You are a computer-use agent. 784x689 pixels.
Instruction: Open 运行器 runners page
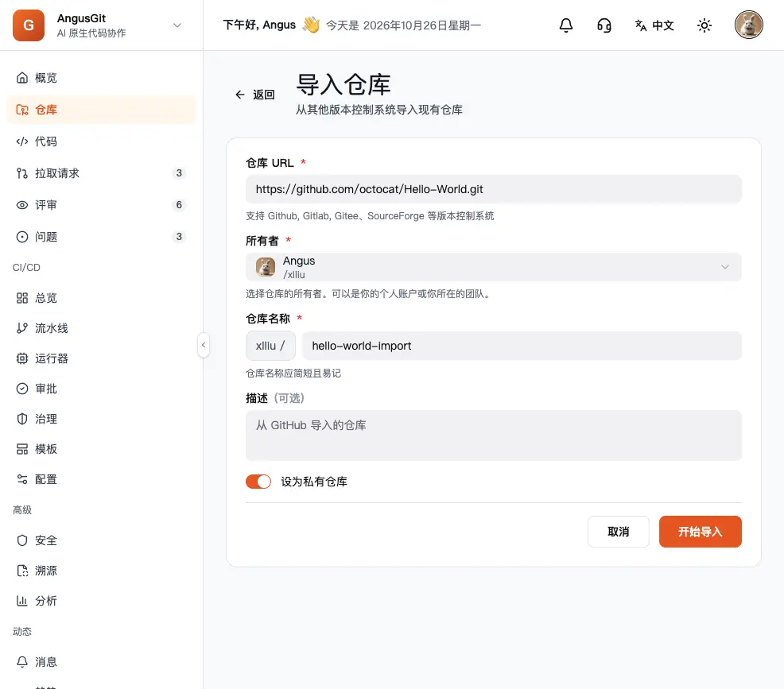coord(102,358)
